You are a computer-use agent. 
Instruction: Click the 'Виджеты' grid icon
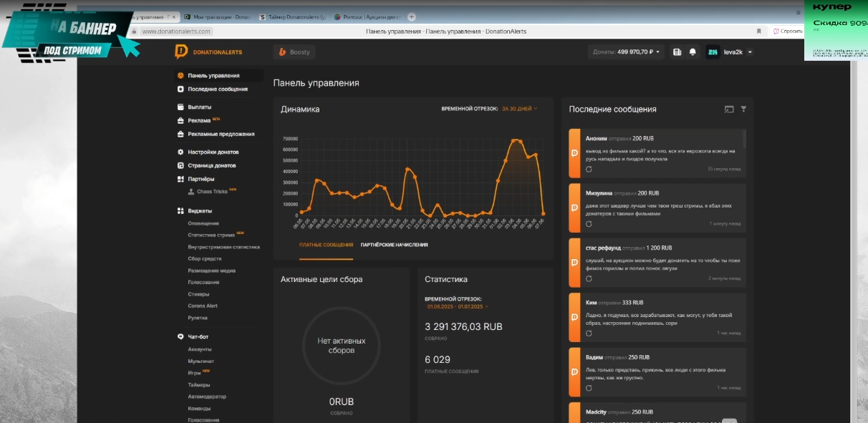[x=180, y=211]
